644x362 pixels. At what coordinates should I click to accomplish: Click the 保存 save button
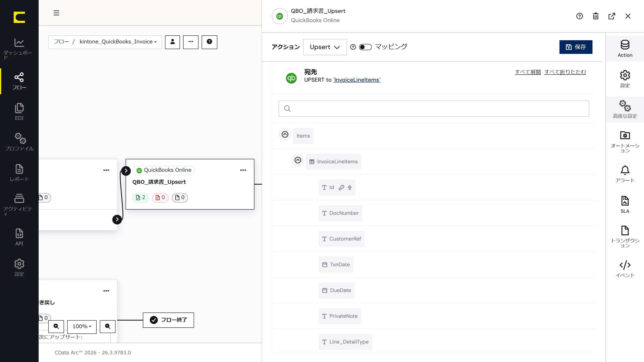coord(576,47)
